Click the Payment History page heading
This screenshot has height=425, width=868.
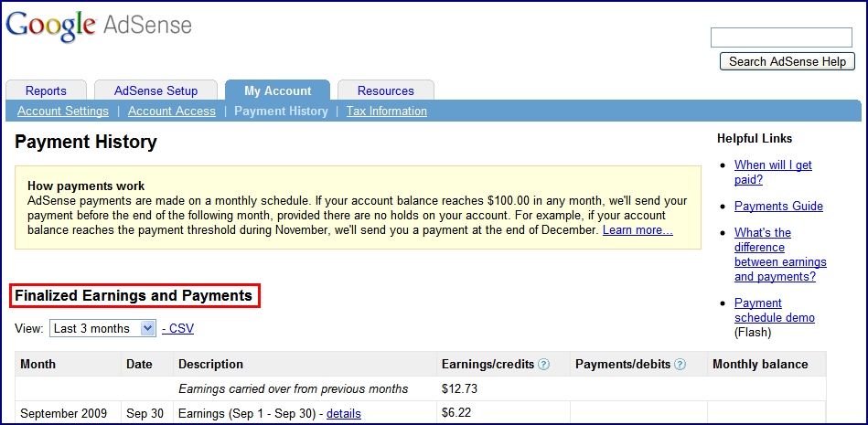click(x=86, y=143)
